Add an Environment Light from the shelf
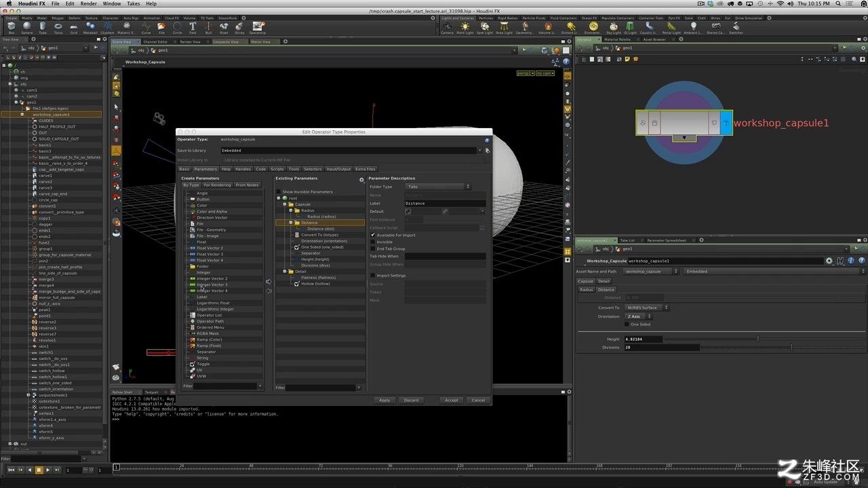The height and width of the screenshot is (488, 868). [x=591, y=27]
